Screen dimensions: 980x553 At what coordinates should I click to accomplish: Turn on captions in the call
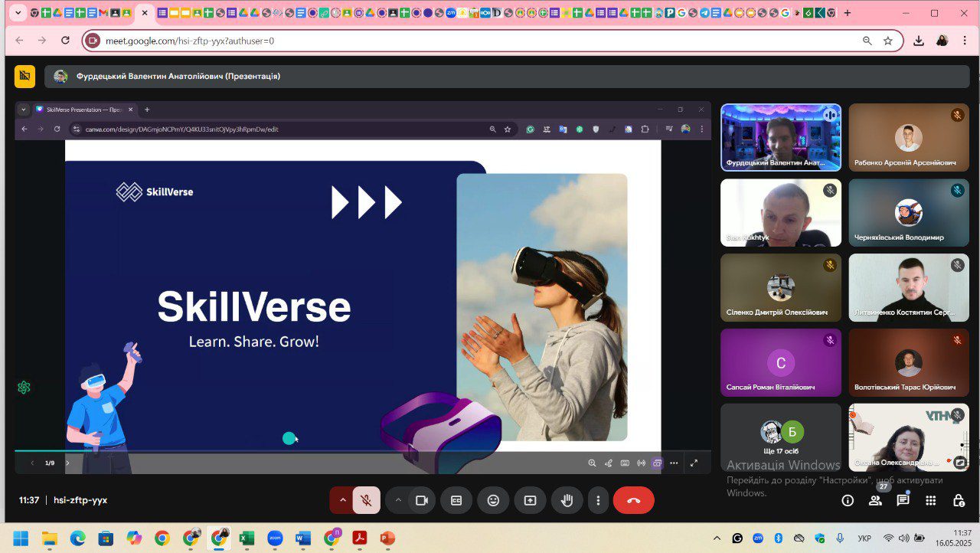[x=456, y=500]
